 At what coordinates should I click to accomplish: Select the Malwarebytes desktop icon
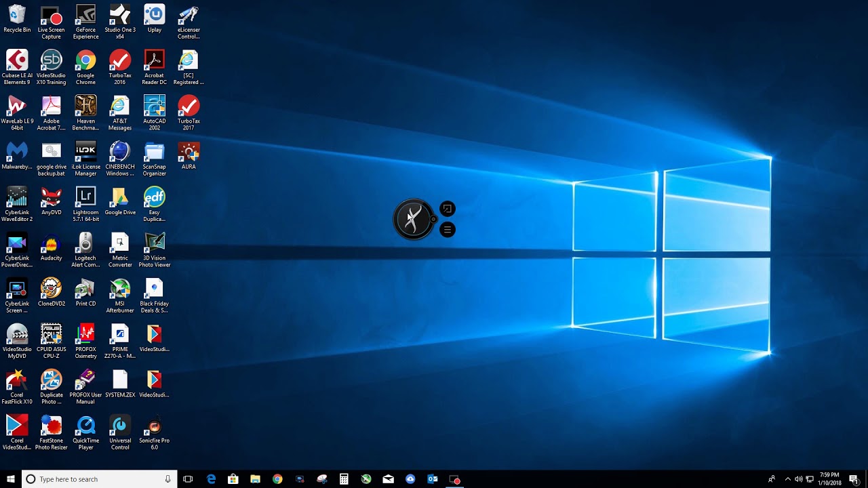[17, 156]
